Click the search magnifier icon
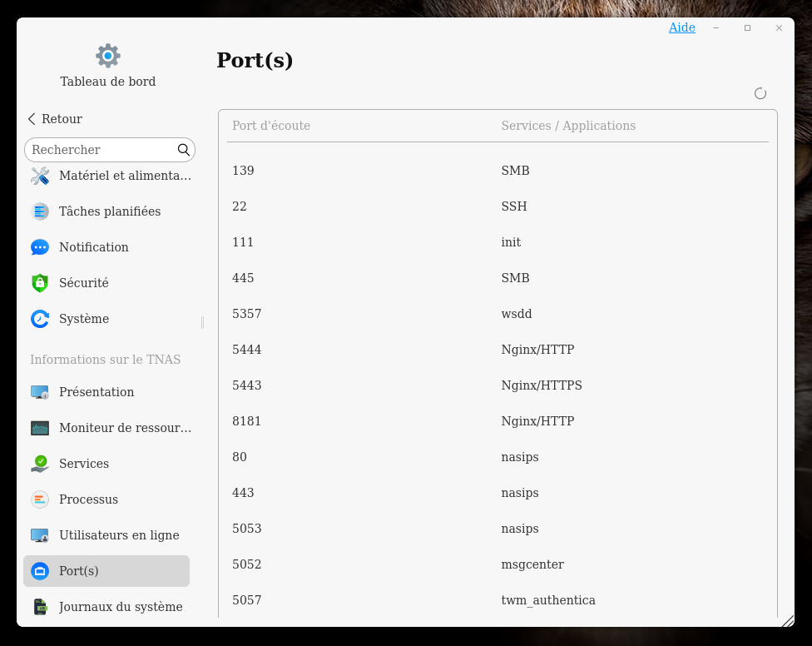 [x=184, y=150]
